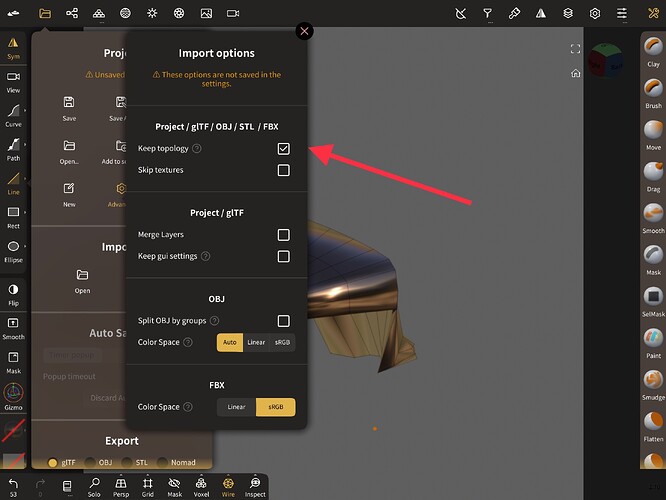The width and height of the screenshot is (666, 500).
Task: Open the Lighting sun icon menu
Action: click(152, 14)
